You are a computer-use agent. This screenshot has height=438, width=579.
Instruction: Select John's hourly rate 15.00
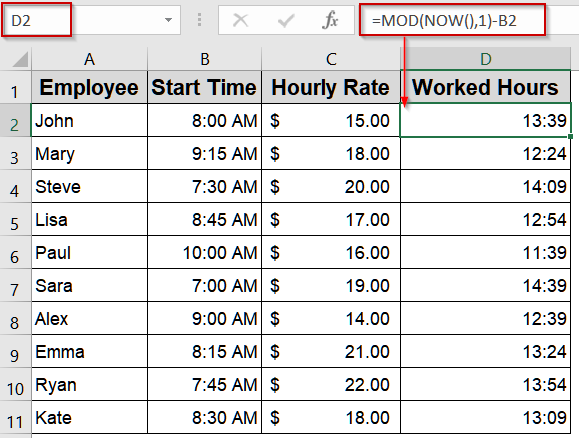pos(331,120)
